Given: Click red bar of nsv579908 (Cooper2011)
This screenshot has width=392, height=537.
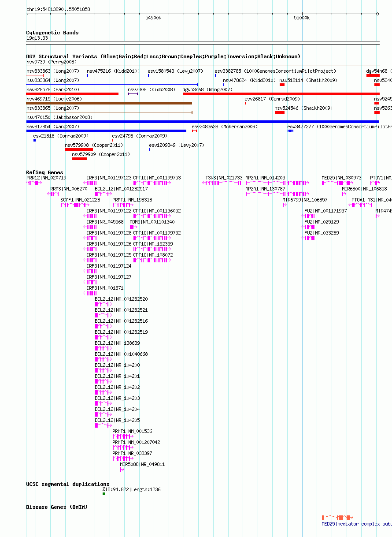Looking at the screenshot, I should [x=79, y=149].
